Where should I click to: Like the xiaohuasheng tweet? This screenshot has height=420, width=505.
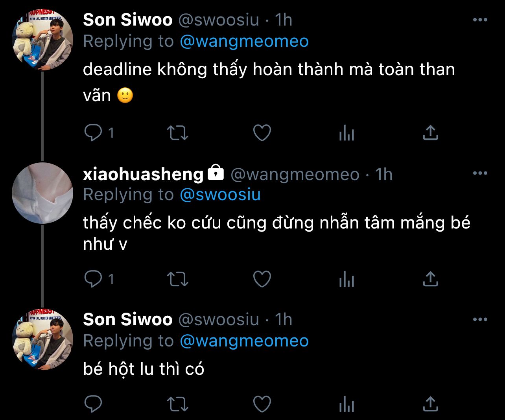tap(262, 279)
